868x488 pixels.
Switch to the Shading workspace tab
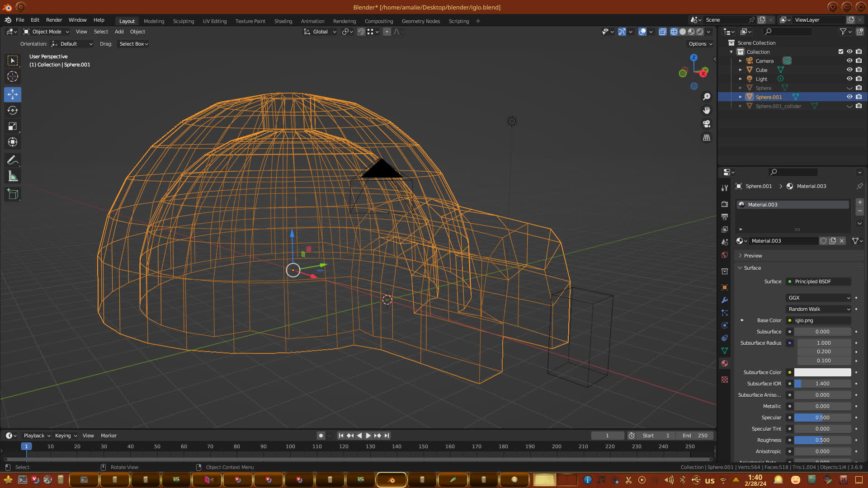283,21
